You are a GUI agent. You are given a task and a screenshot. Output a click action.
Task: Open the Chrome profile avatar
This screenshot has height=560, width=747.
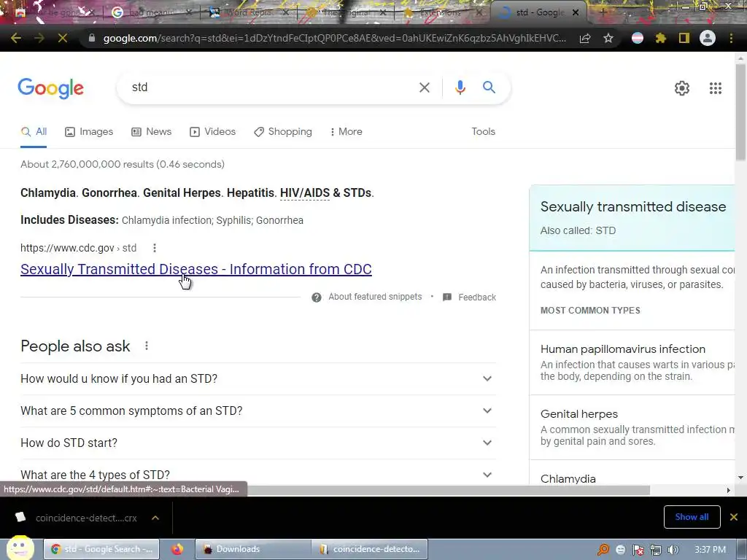[708, 38]
